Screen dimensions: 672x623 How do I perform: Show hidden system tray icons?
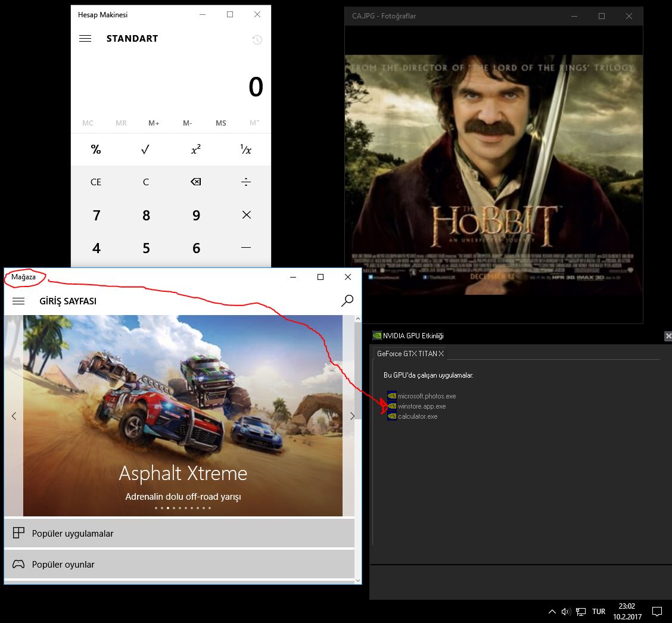click(552, 612)
